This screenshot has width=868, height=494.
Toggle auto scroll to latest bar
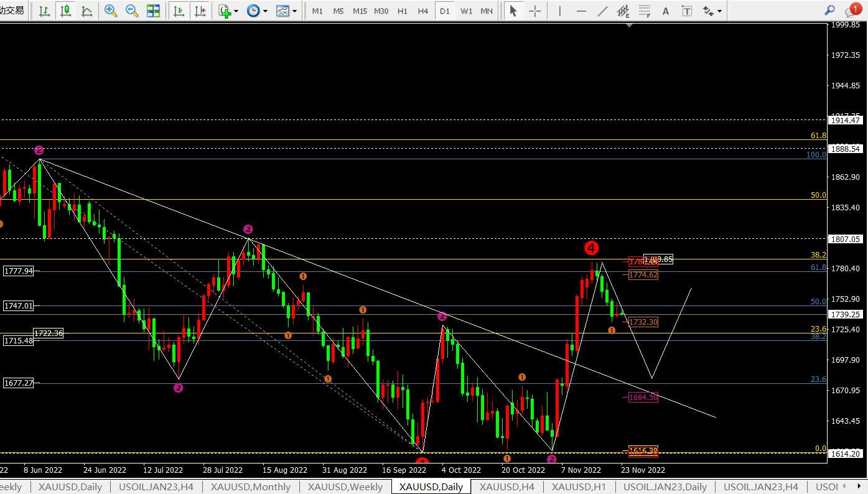pyautogui.click(x=179, y=11)
